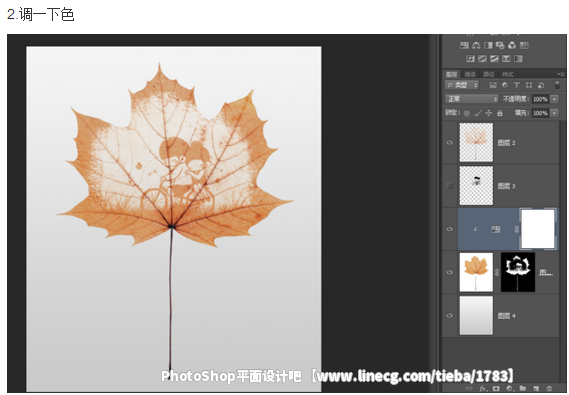Click the mask link icon on the leaf layer

[x=497, y=272]
